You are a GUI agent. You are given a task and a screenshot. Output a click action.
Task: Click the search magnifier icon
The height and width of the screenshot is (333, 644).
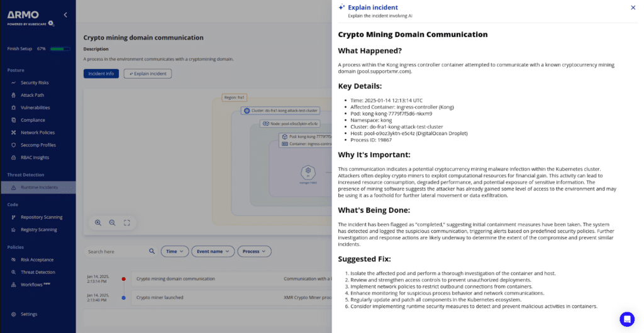coord(152,251)
